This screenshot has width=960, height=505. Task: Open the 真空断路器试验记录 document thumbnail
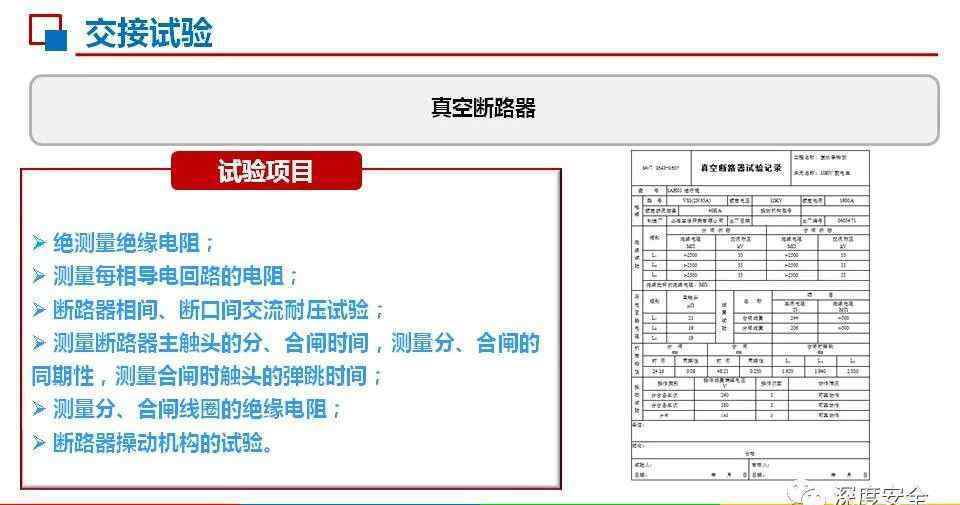[x=750, y=315]
